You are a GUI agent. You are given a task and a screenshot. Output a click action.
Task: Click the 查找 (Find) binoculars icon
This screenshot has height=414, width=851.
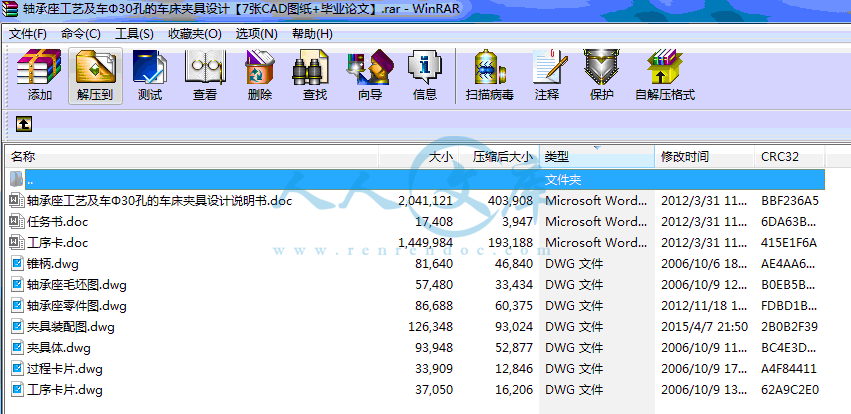[x=310, y=67]
